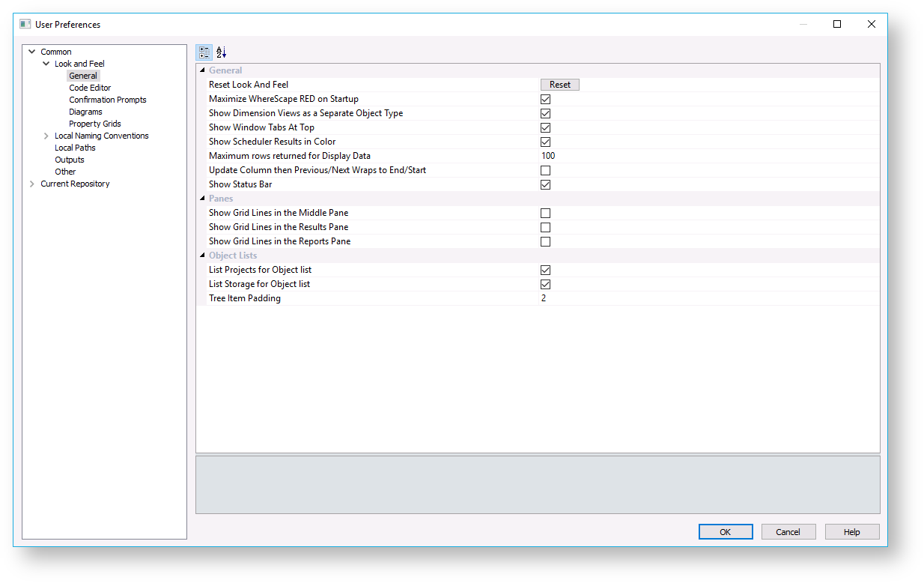Click Show Scheduler Results in Color label
The height and width of the screenshot is (583, 924).
pos(272,142)
